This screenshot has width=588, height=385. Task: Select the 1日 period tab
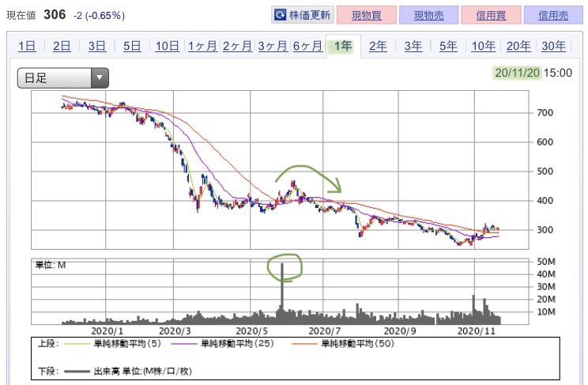(x=27, y=46)
